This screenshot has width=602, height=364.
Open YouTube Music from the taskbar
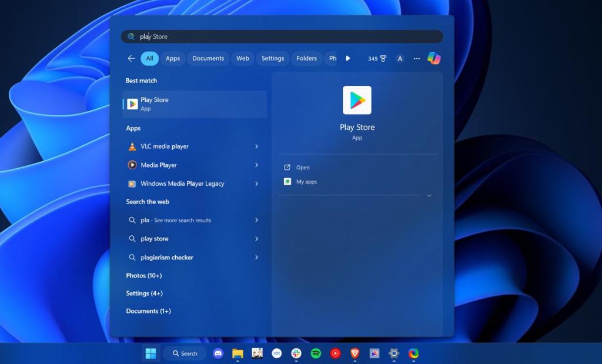[336, 353]
